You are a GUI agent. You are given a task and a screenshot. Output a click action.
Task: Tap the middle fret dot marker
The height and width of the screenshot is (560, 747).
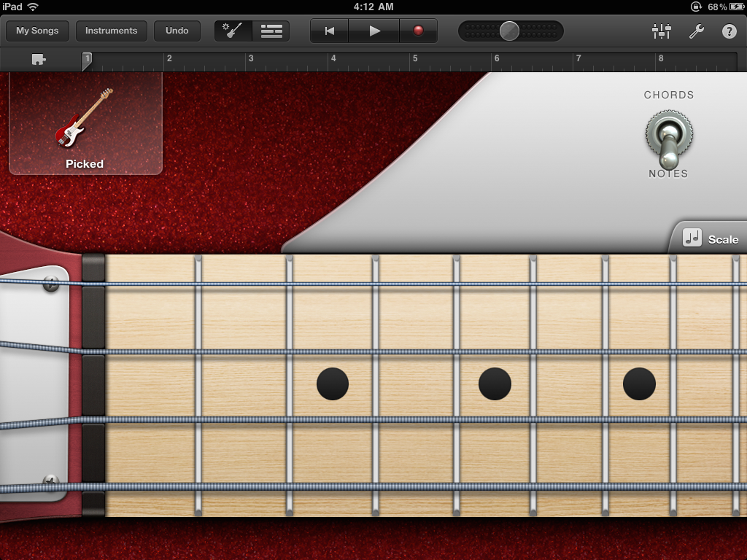tap(495, 384)
